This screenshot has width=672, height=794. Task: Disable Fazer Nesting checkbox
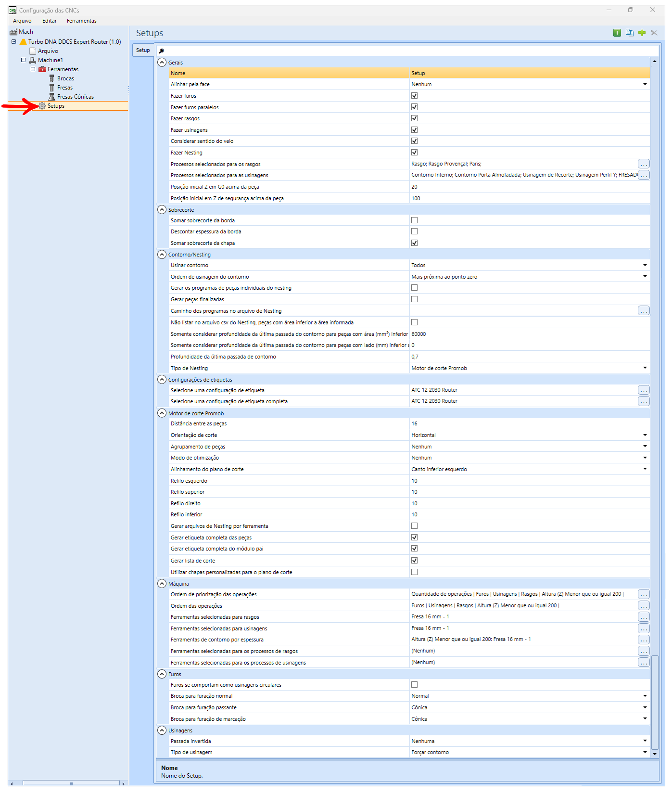coord(414,153)
